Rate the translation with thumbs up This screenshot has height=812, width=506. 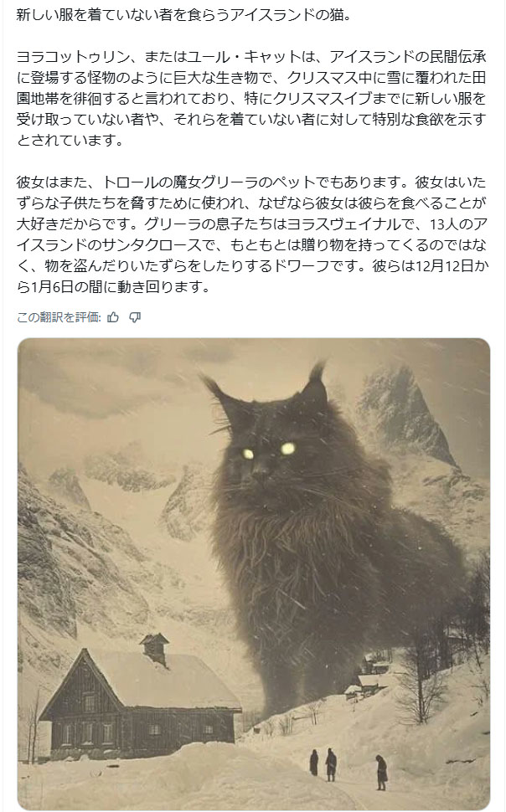(113, 317)
